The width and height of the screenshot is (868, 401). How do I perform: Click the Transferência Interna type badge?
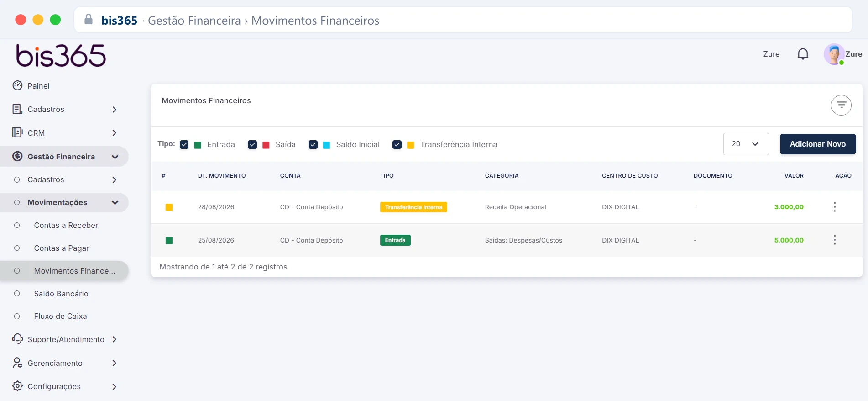coord(413,207)
